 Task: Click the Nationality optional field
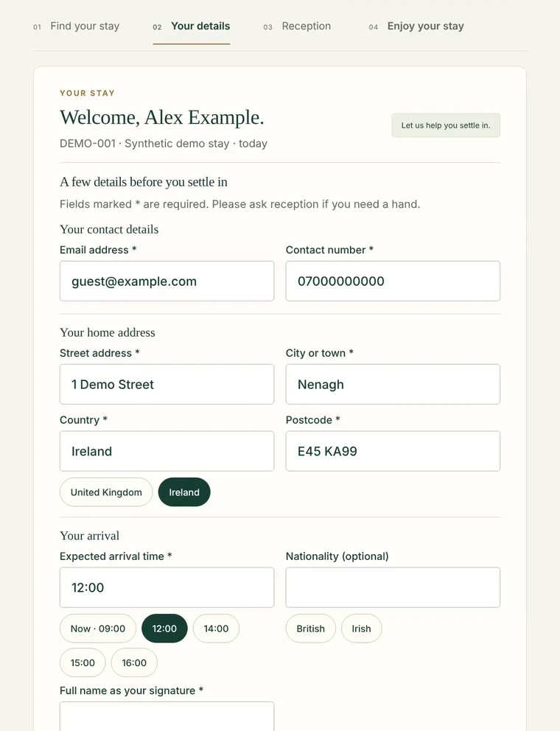(393, 587)
